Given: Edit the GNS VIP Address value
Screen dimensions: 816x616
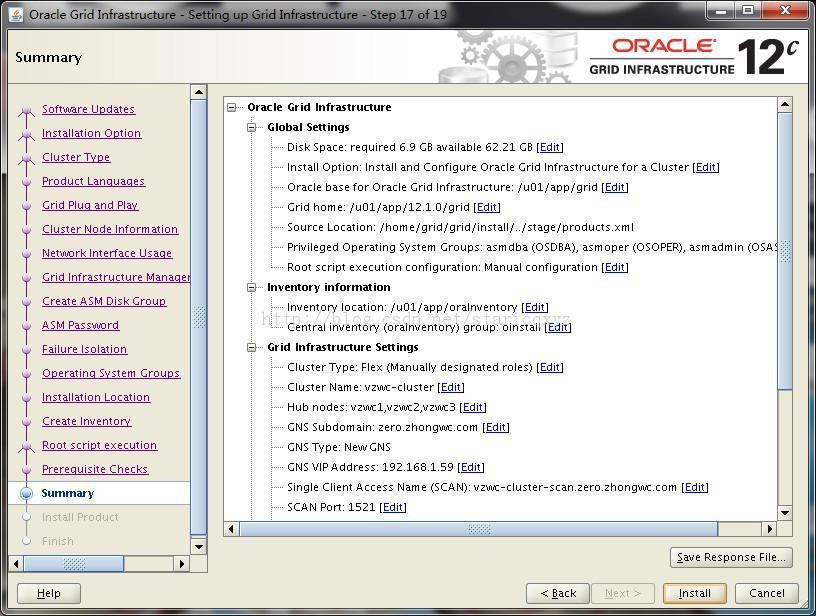Looking at the screenshot, I should [x=471, y=467].
